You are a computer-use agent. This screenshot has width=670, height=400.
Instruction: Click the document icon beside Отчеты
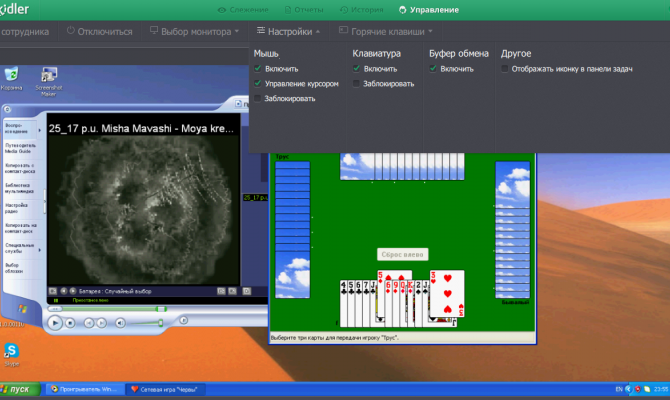point(288,10)
